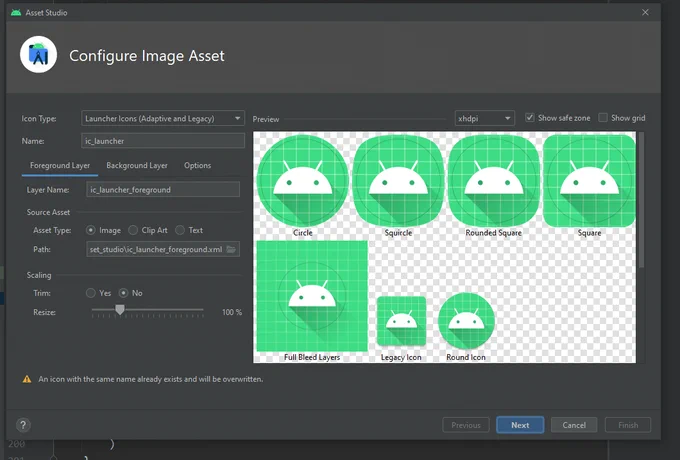Viewport: 680px width, 460px height.
Task: Enable the Show grid checkbox
Action: point(603,117)
